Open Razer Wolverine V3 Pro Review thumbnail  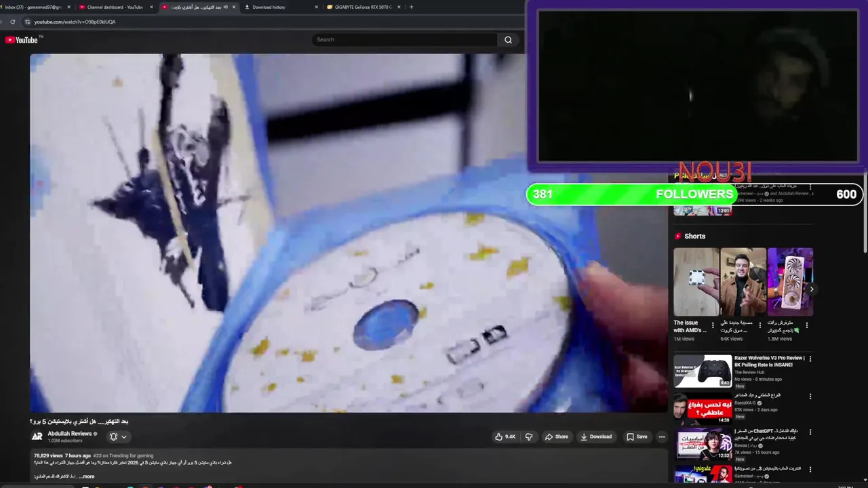[x=703, y=371]
